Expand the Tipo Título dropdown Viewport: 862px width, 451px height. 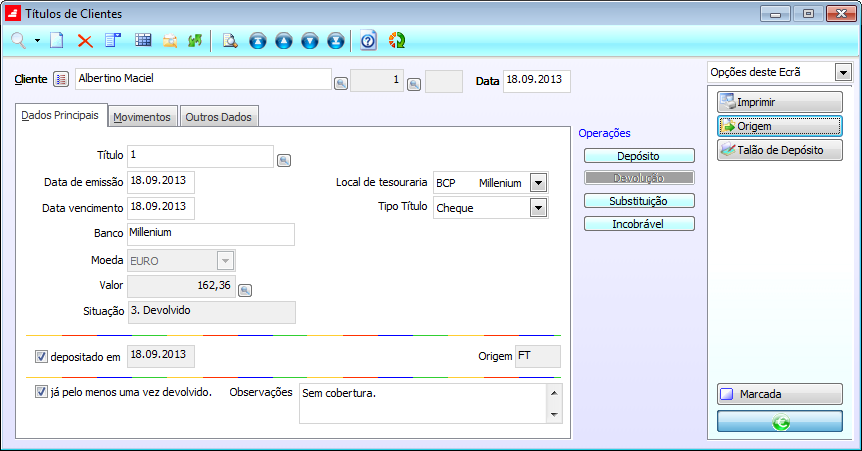[538, 208]
